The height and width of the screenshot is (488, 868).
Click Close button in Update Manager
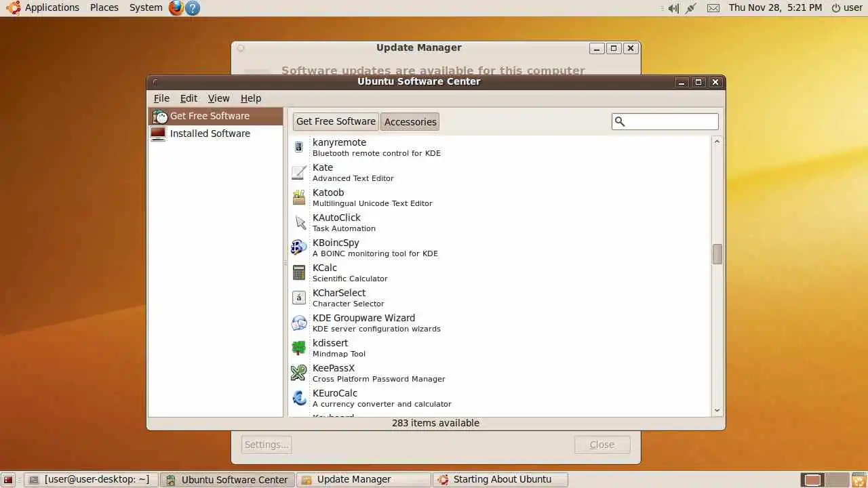pos(602,445)
